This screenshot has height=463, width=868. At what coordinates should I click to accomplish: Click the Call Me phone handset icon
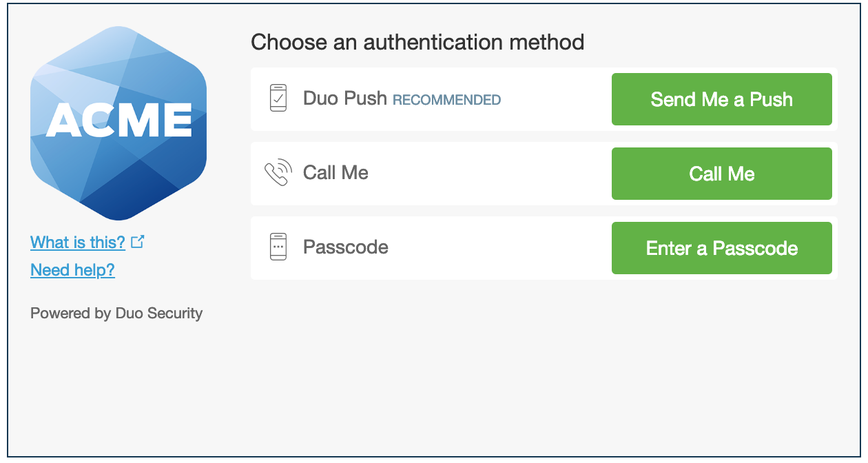click(x=277, y=172)
